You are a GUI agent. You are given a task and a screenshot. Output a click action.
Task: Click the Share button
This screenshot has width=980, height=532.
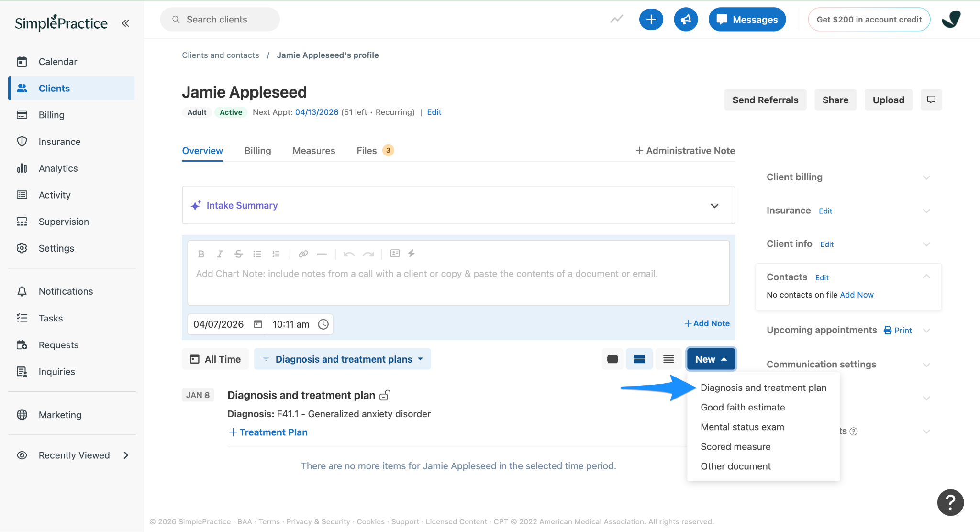(x=835, y=100)
